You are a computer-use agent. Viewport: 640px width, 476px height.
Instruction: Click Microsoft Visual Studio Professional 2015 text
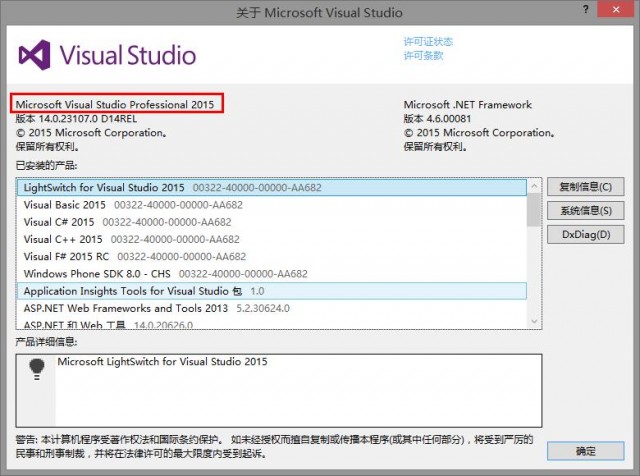115,105
